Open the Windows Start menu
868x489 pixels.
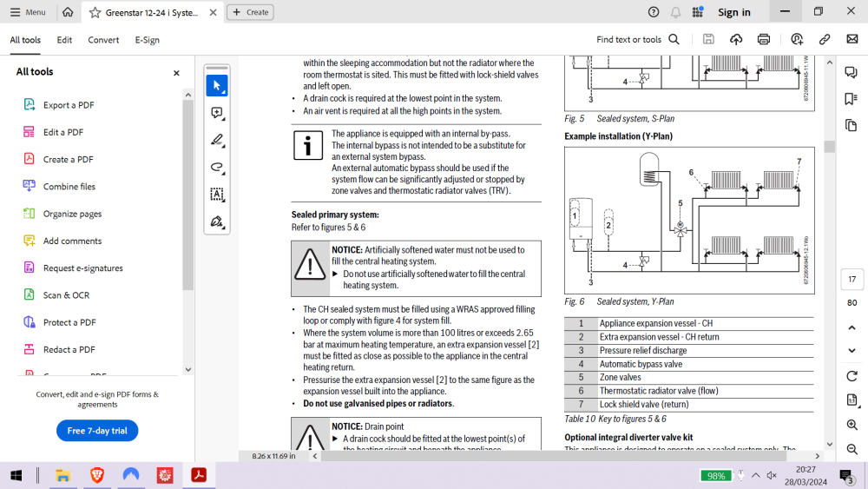[16, 475]
